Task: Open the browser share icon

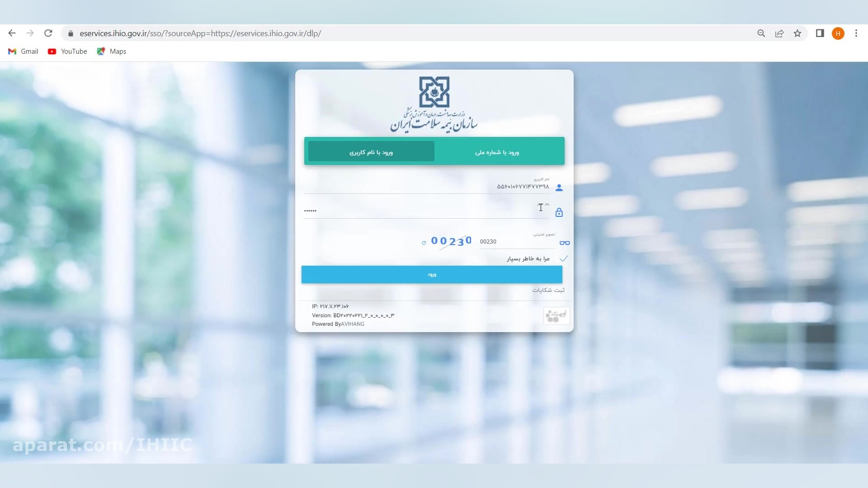Action: pyautogui.click(x=779, y=33)
